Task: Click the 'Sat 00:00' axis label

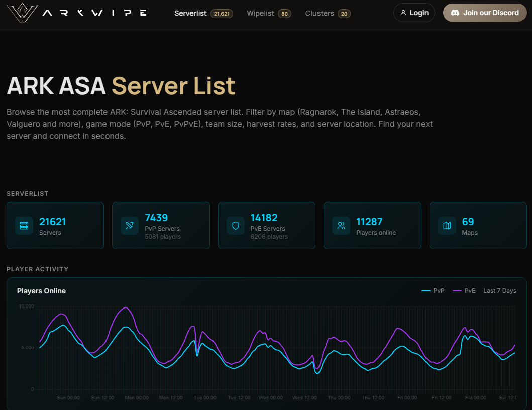Action: [475, 398]
